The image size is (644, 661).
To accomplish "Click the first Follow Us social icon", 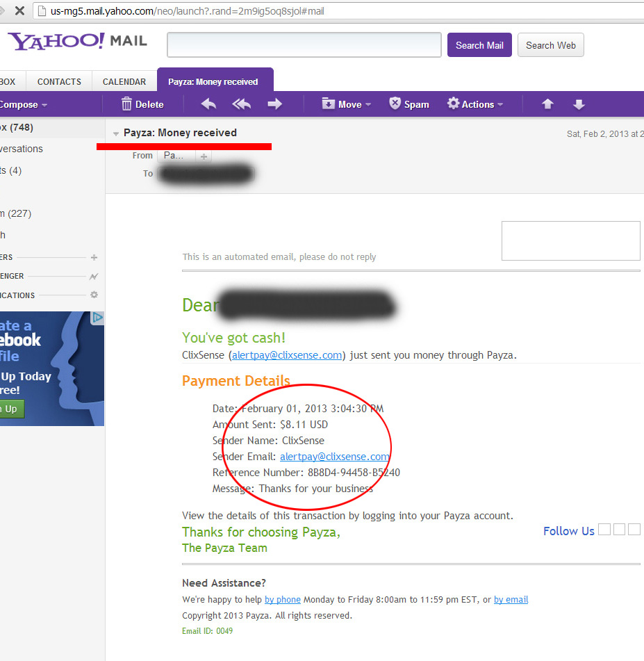I will [604, 529].
